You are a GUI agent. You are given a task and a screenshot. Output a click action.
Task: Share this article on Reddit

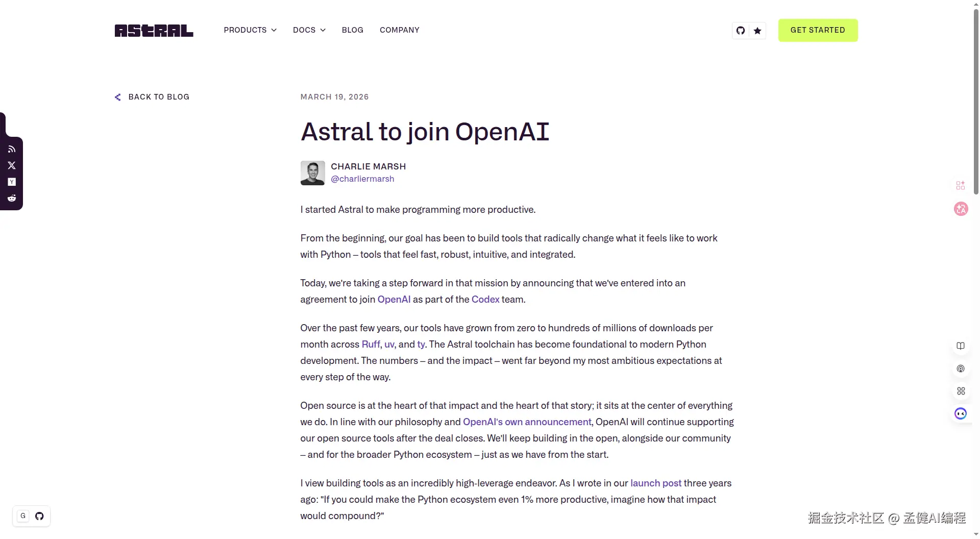coord(11,198)
